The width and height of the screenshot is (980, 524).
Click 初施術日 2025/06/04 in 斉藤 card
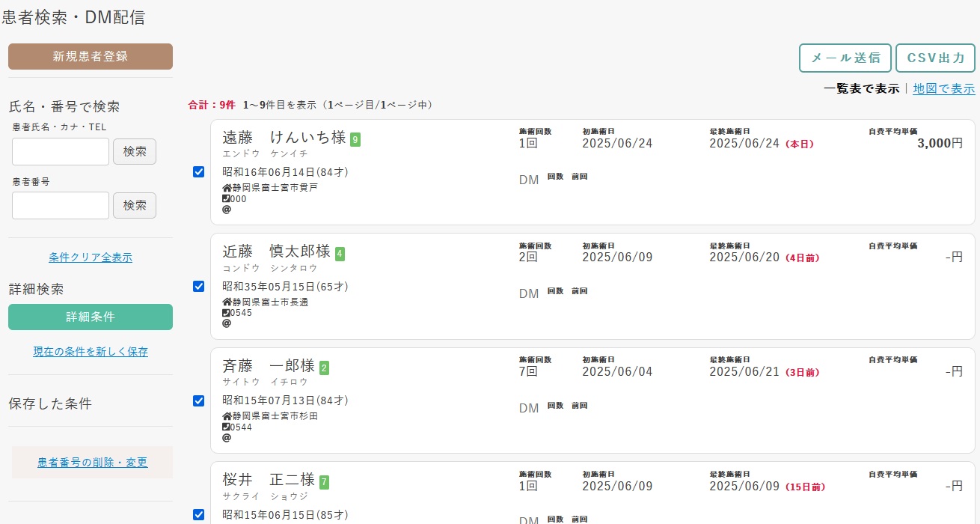point(617,371)
